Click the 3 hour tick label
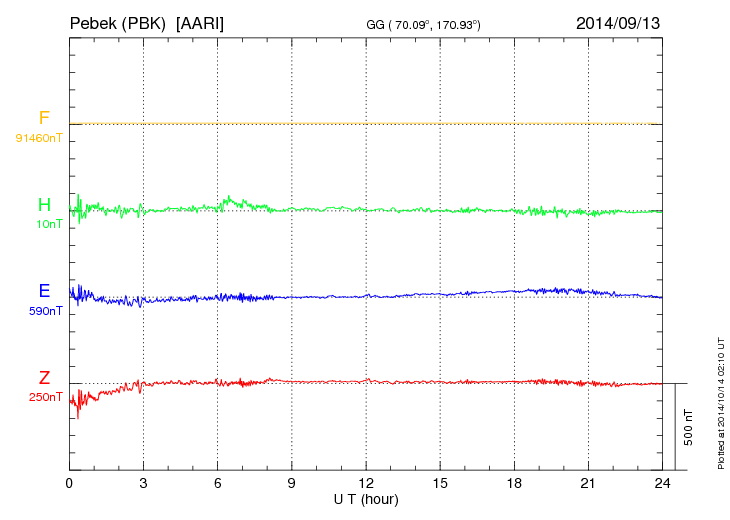This screenshot has height=520, width=730. click(x=143, y=483)
